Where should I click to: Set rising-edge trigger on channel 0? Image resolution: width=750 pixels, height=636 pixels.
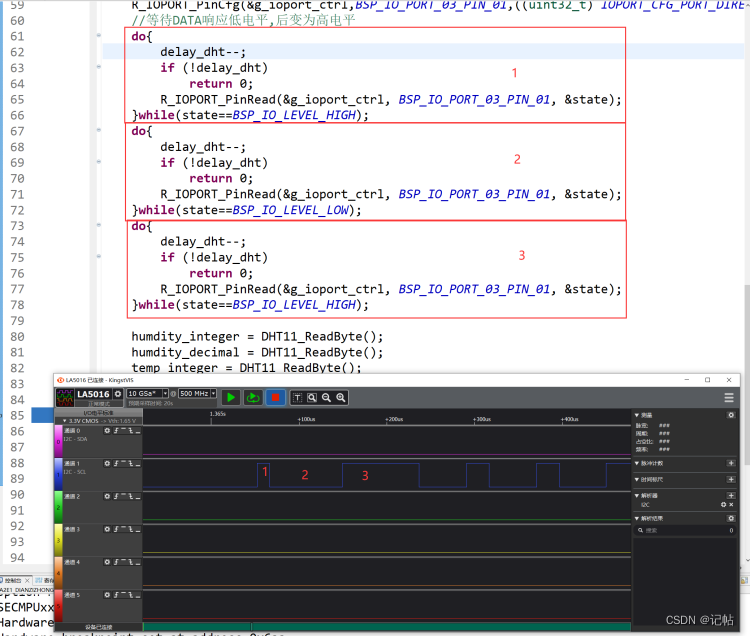(x=116, y=431)
